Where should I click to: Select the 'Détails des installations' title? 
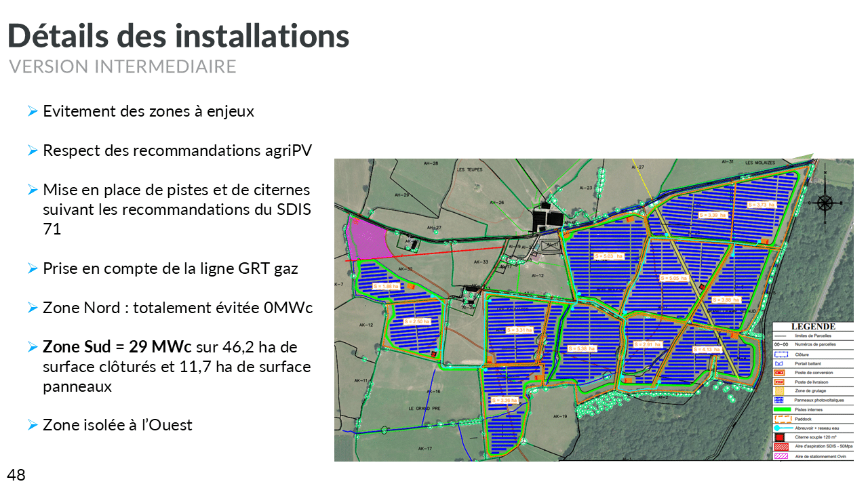tap(178, 35)
